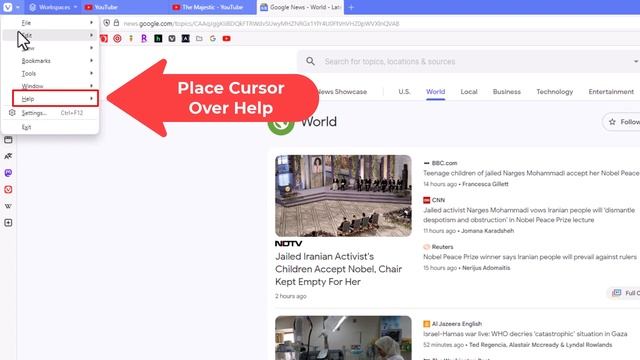Click the tracker blocker shield icon

tap(107, 23)
